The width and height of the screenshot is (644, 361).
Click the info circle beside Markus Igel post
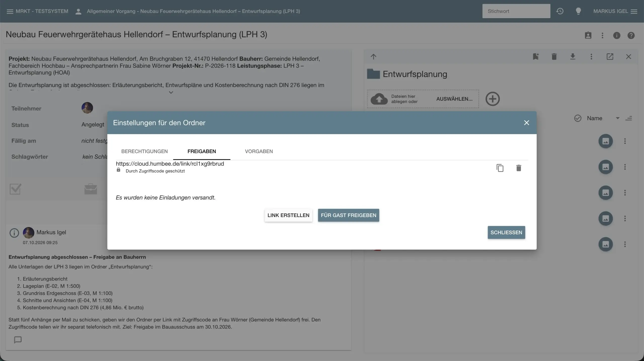tap(14, 233)
